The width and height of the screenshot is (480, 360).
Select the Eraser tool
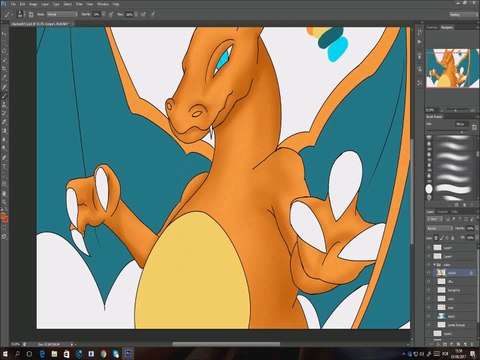point(4,122)
